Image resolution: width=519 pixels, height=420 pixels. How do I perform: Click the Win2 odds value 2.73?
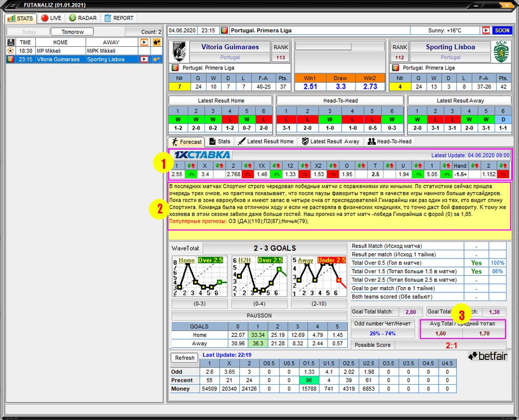click(x=370, y=87)
